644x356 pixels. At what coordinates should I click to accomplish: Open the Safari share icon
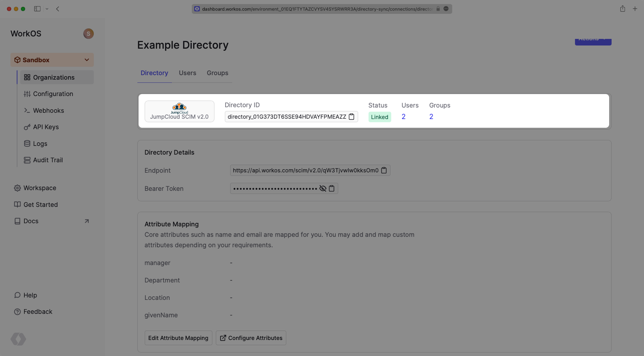click(x=622, y=9)
